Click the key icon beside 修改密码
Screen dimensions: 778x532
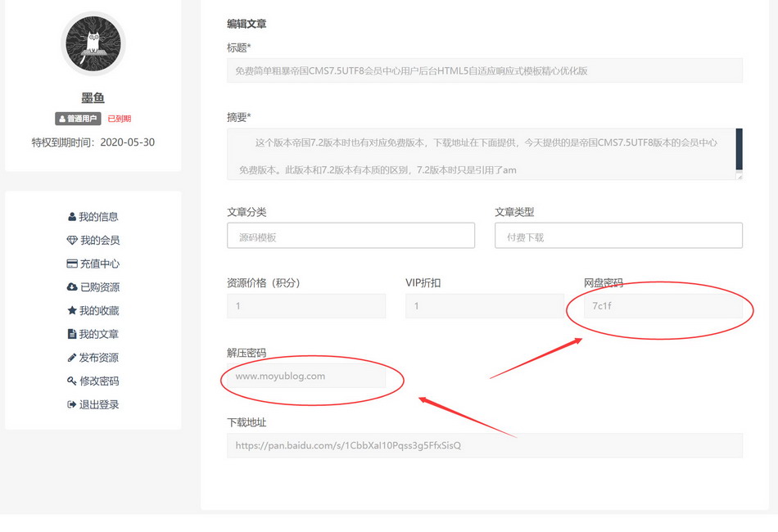pos(72,381)
